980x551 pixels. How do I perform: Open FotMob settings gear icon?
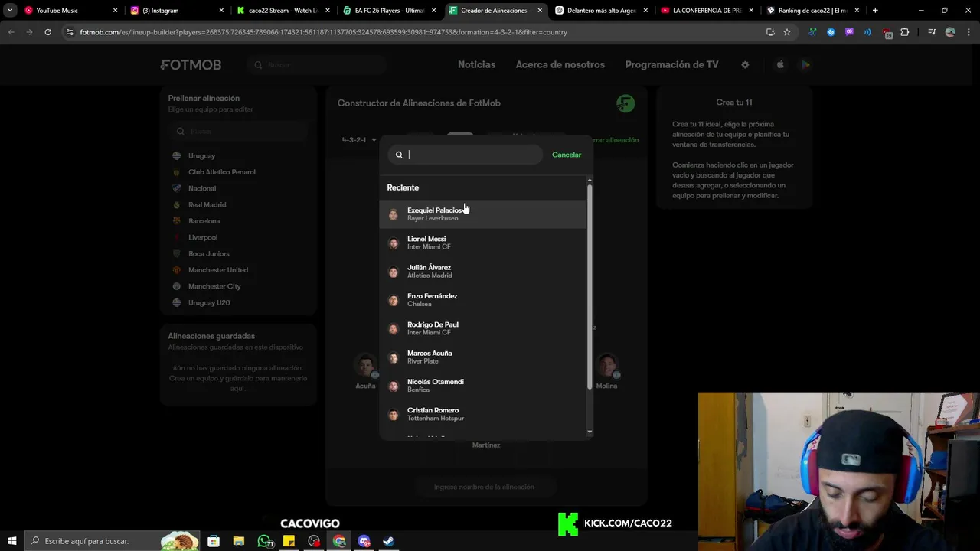[745, 65]
